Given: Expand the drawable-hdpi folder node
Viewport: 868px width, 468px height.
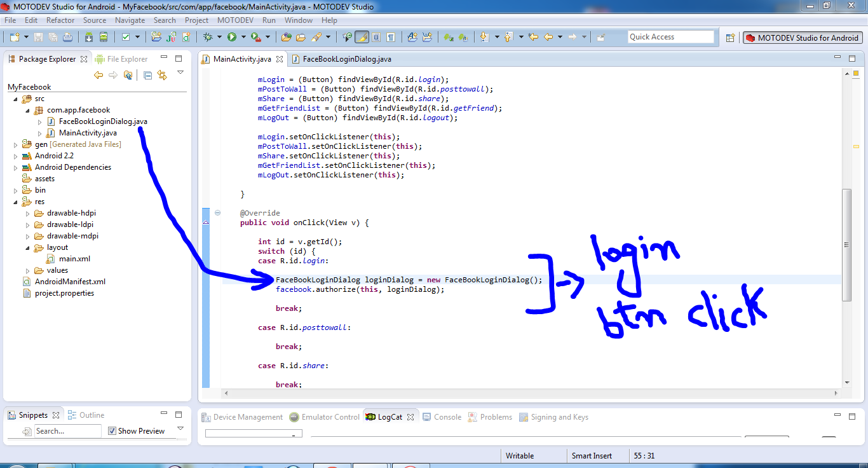Looking at the screenshot, I should pyautogui.click(x=27, y=213).
